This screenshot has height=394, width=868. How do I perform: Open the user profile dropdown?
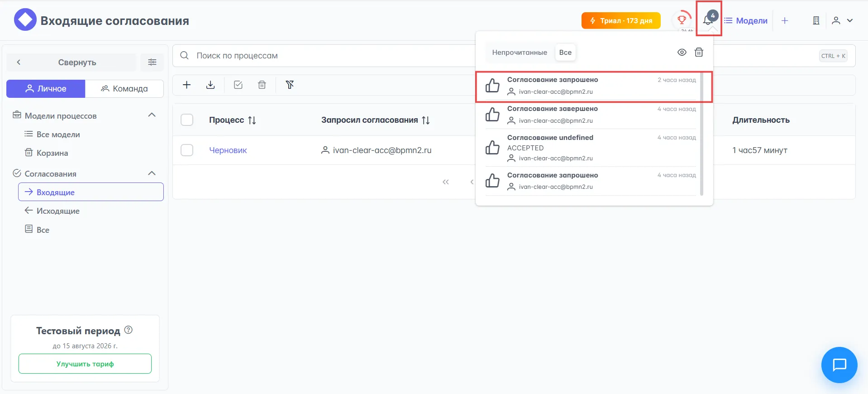[x=842, y=21]
